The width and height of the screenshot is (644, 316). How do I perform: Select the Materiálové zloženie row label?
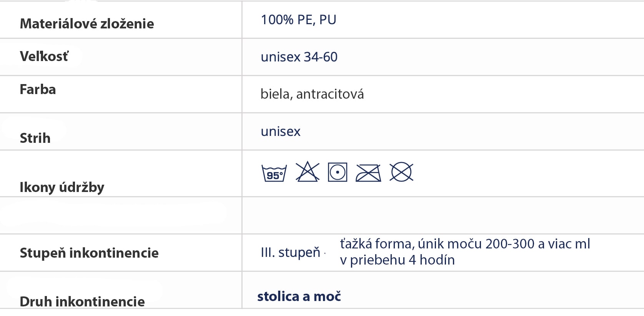87,24
